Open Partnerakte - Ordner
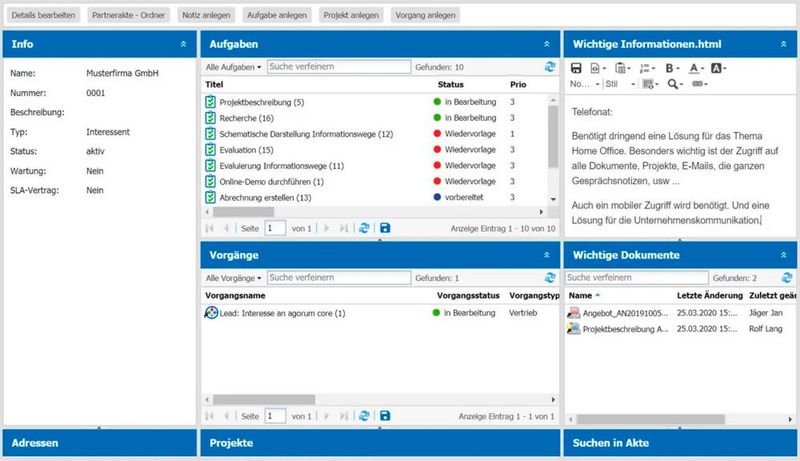Screen dimensions: 800x461 pos(129,15)
